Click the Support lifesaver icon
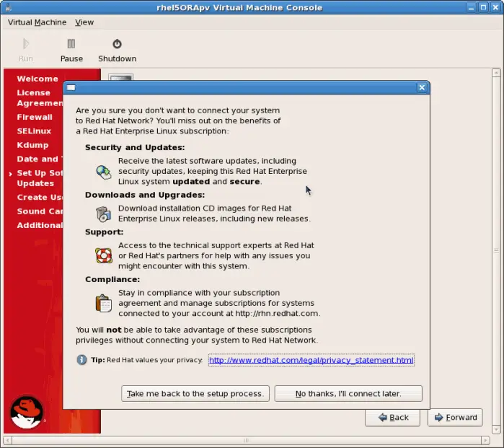Image resolution: width=504 pixels, height=448 pixels. coord(104,255)
